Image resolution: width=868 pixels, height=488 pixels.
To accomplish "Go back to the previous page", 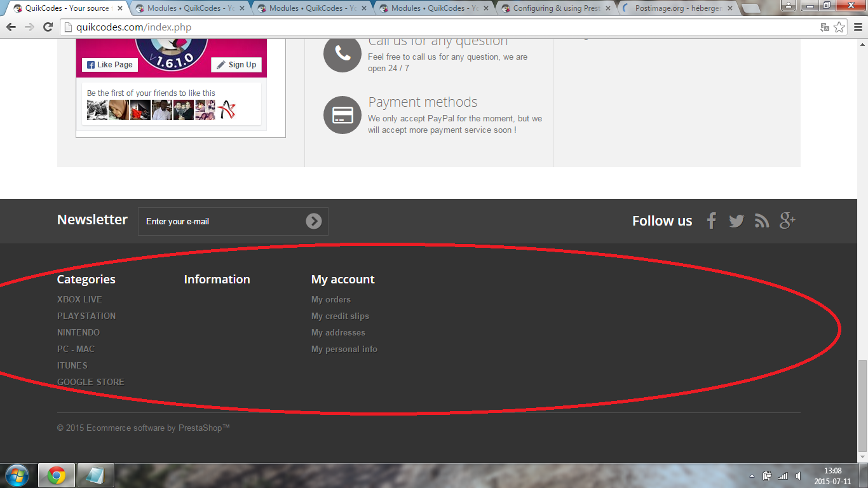I will coord(11,27).
